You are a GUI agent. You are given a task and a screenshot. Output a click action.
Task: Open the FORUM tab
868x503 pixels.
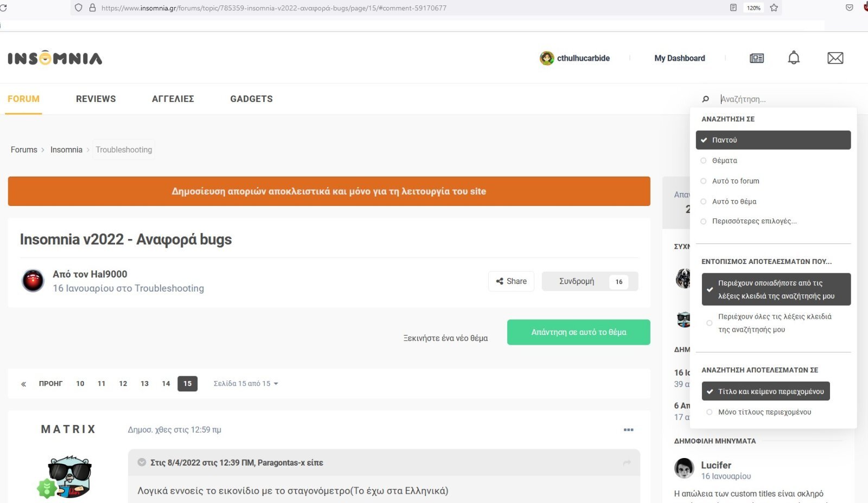tap(23, 99)
